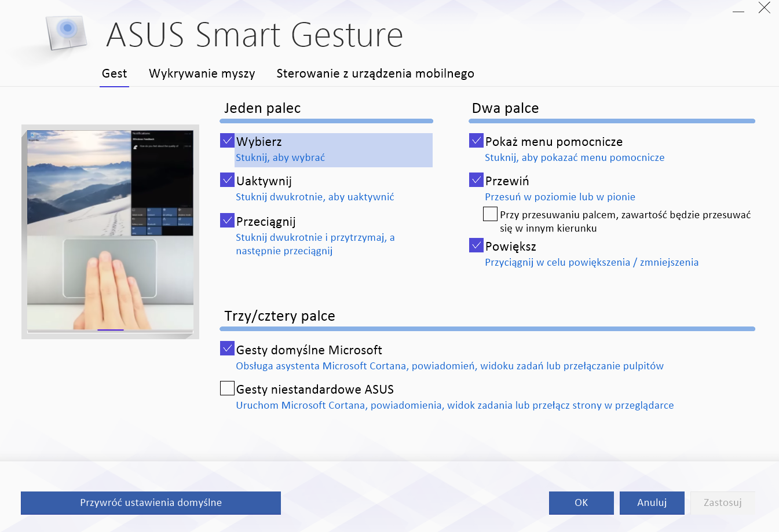
Task: Enable Gesty niestandardowe ASUS checkbox
Action: pyautogui.click(x=227, y=388)
